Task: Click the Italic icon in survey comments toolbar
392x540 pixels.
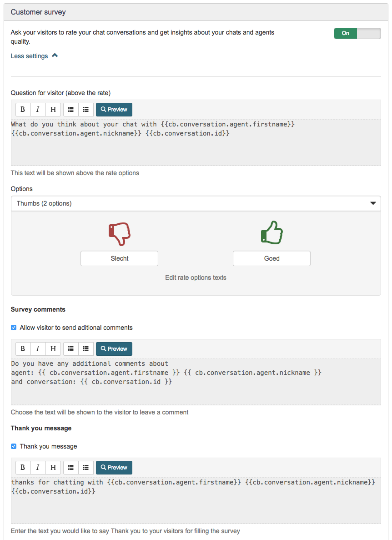Action: (38, 348)
